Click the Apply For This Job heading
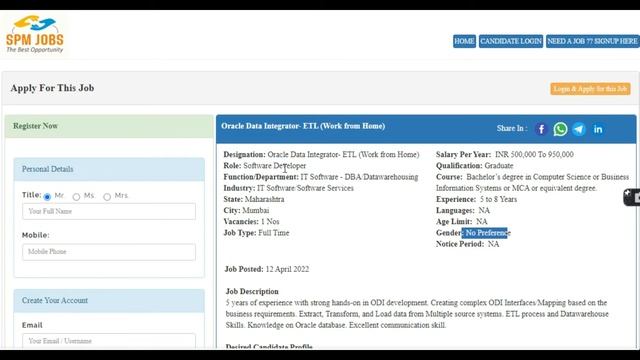 click(52, 88)
